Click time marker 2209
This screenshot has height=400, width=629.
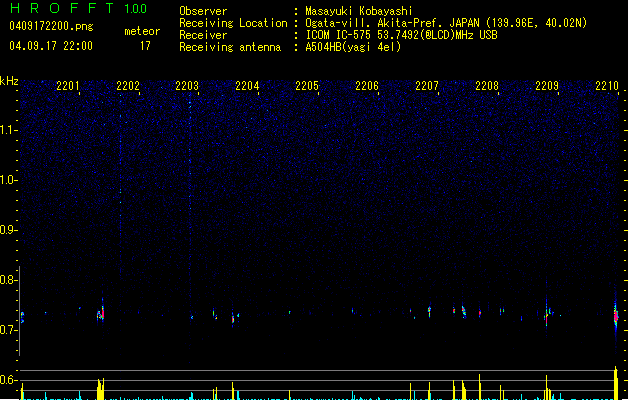(547, 85)
